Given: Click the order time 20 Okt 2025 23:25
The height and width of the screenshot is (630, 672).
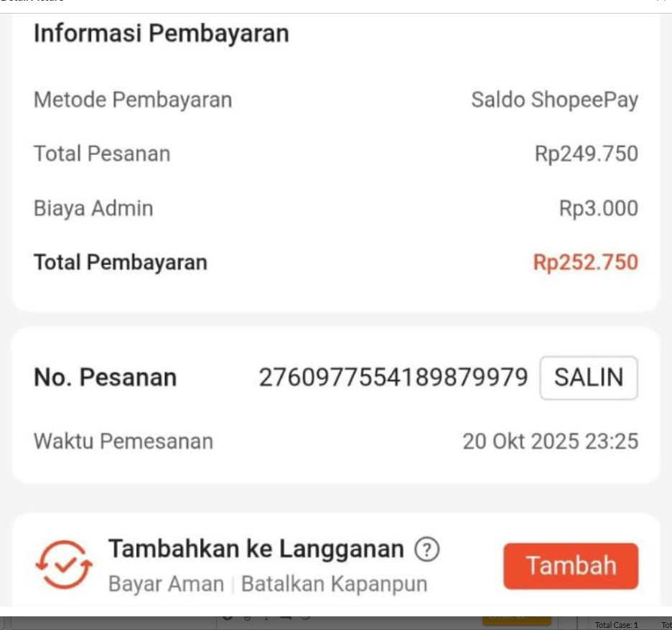Looking at the screenshot, I should coord(550,441).
